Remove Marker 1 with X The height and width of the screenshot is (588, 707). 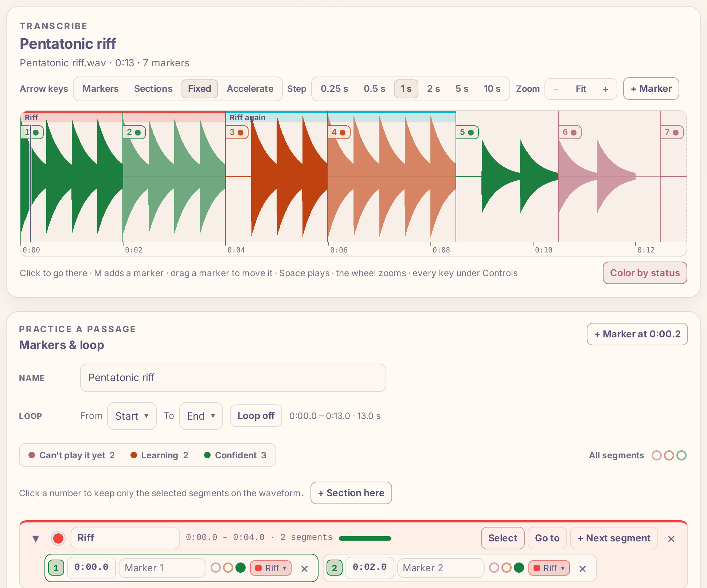(x=305, y=568)
